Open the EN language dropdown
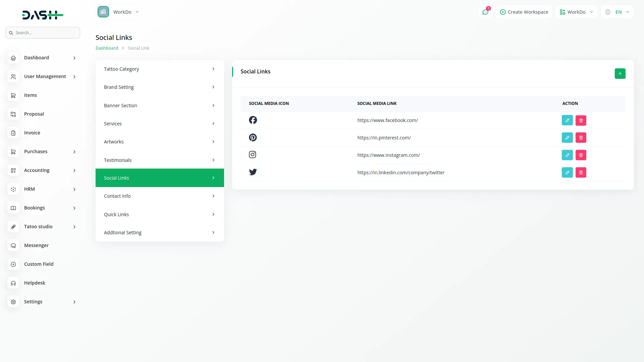Screen dimensions: 644x362 pos(617,12)
